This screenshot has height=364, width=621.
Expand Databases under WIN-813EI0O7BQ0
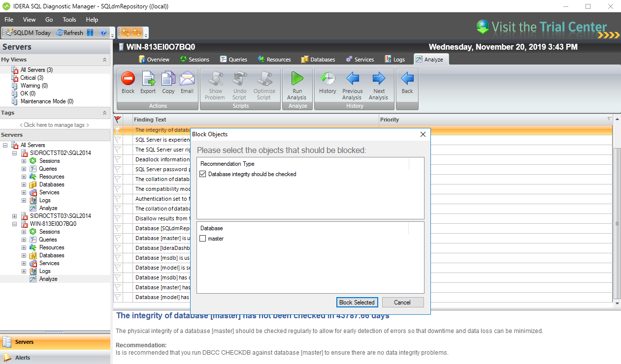[x=24, y=255]
